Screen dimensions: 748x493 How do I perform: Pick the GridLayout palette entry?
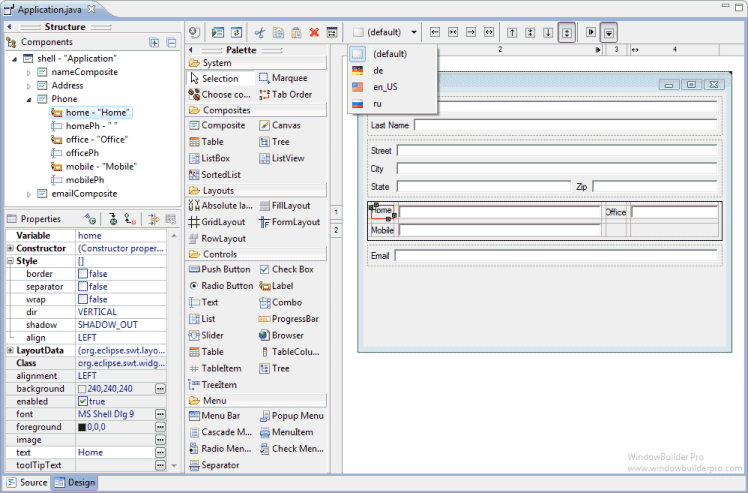[x=216, y=222]
